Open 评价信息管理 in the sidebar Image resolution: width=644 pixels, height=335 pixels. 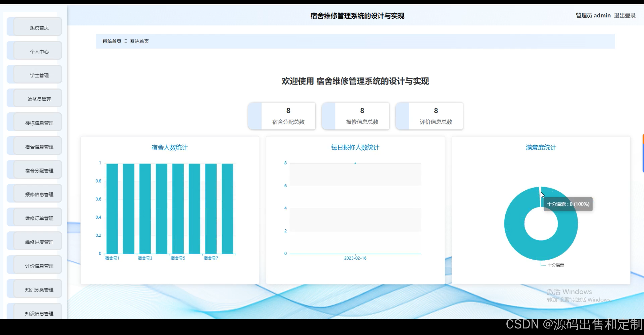(x=39, y=266)
